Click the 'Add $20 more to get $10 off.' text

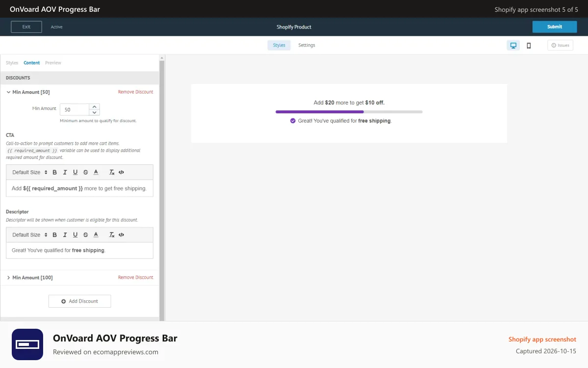(349, 103)
